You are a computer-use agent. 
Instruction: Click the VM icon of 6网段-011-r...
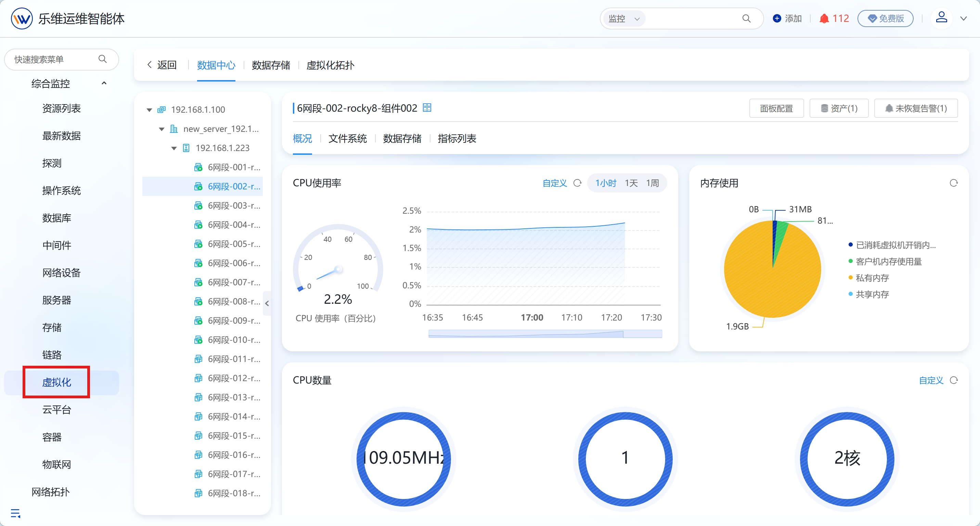tap(198, 359)
